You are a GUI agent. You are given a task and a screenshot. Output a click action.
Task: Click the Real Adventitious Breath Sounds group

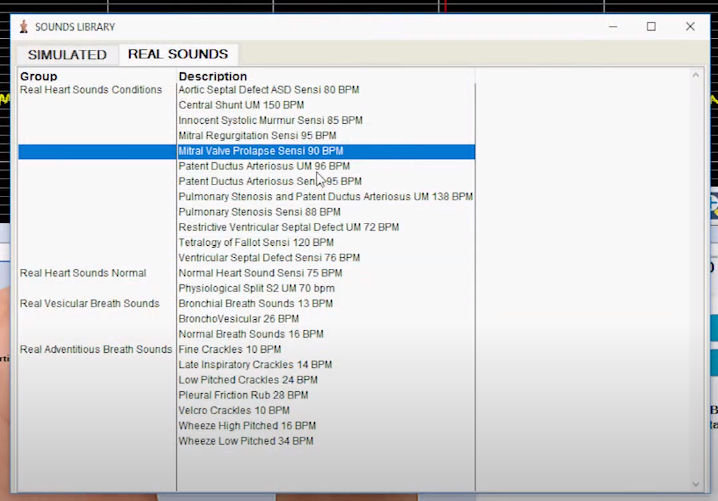click(96, 349)
